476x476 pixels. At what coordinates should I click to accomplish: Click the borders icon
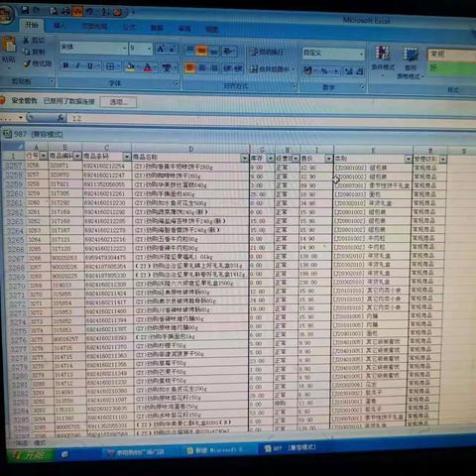[110, 66]
